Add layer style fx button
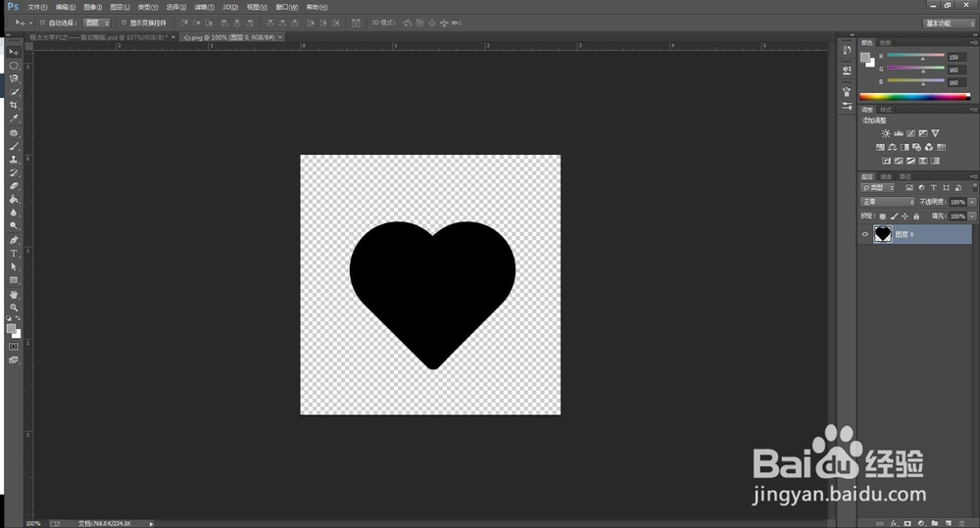This screenshot has height=528, width=980. (x=894, y=523)
